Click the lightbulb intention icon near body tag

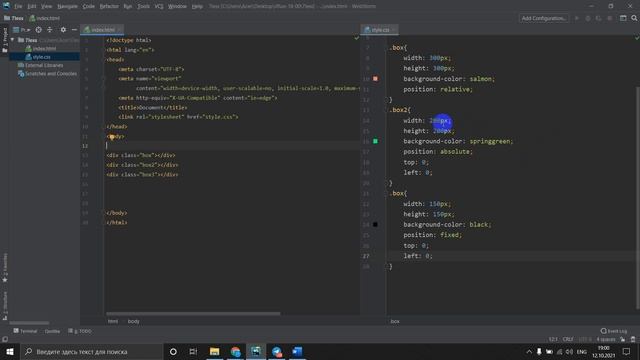(x=111, y=137)
